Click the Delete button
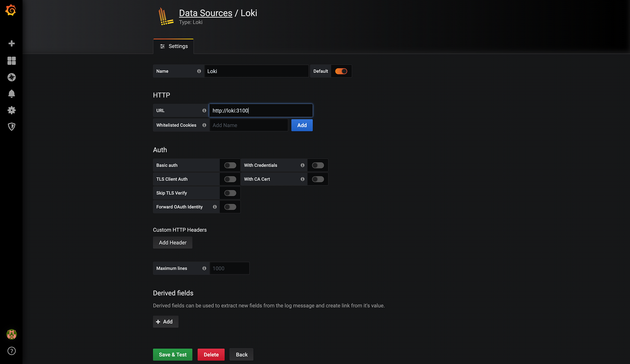 click(x=211, y=355)
